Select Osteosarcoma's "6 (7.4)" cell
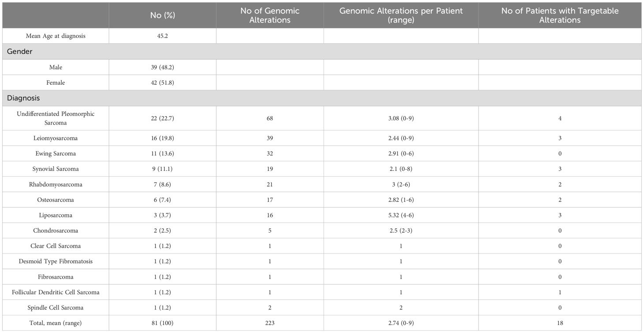This screenshot has height=333, width=644. pyautogui.click(x=162, y=200)
